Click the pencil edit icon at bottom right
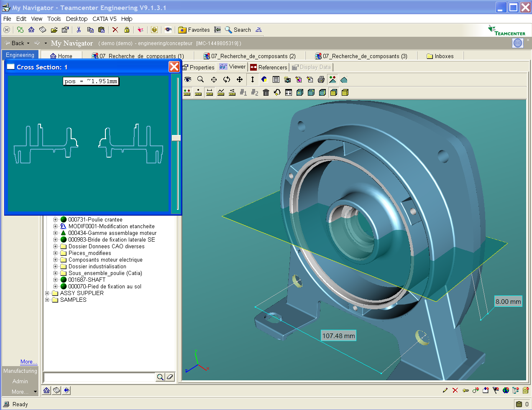Viewport: 532px width, 410px height. point(445,390)
